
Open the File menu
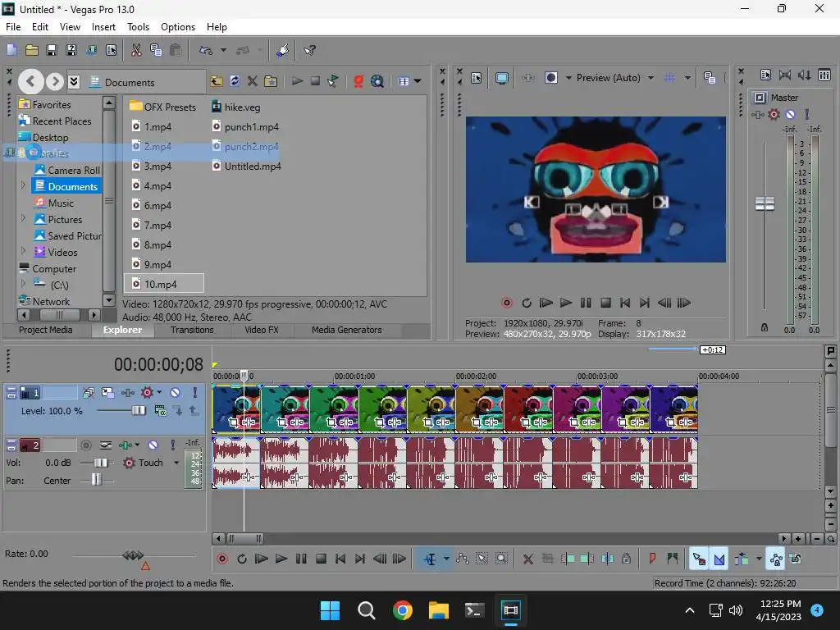[13, 27]
